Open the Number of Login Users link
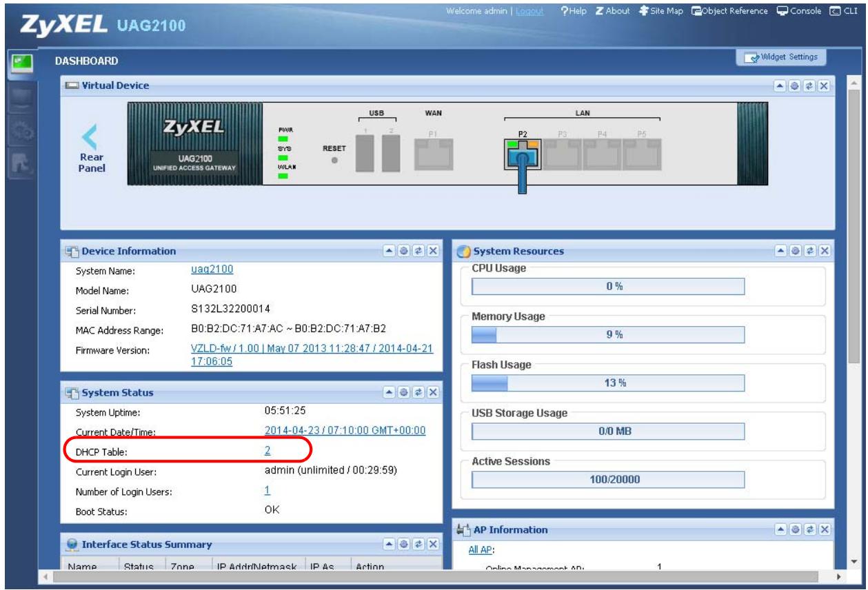The image size is (868, 590). point(267,490)
